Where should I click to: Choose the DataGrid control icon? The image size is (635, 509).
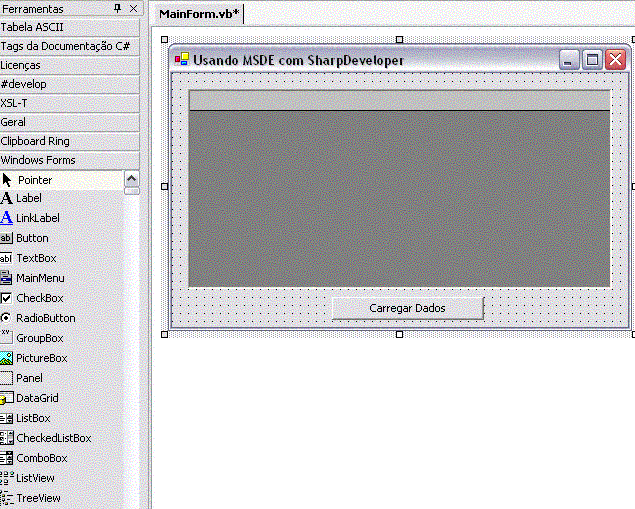[6, 398]
